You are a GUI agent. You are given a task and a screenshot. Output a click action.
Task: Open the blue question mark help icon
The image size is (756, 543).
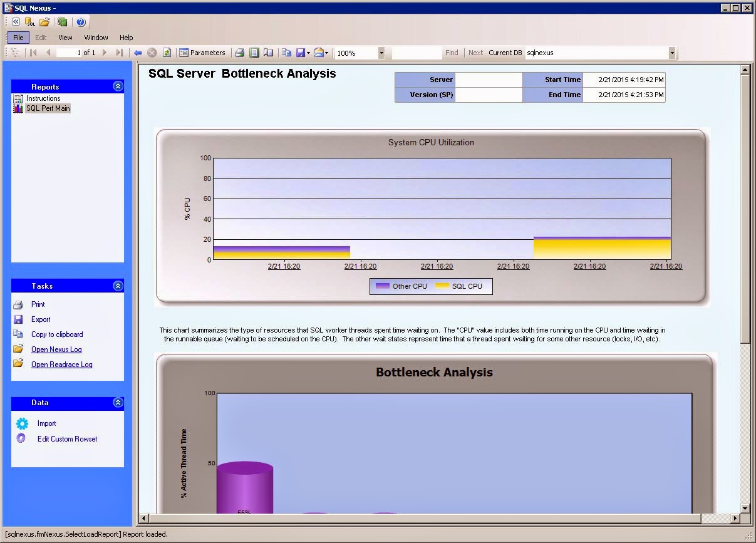click(x=81, y=22)
